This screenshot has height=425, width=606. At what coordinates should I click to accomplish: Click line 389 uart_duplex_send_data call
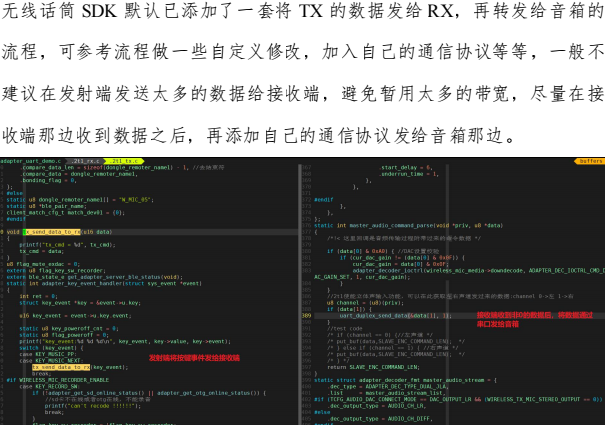395,316
